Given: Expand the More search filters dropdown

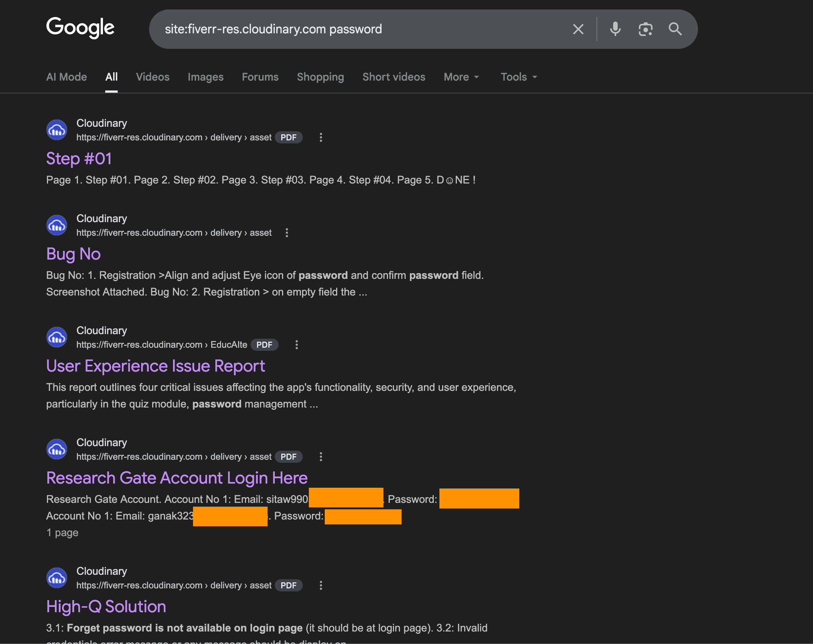Looking at the screenshot, I should 461,77.
